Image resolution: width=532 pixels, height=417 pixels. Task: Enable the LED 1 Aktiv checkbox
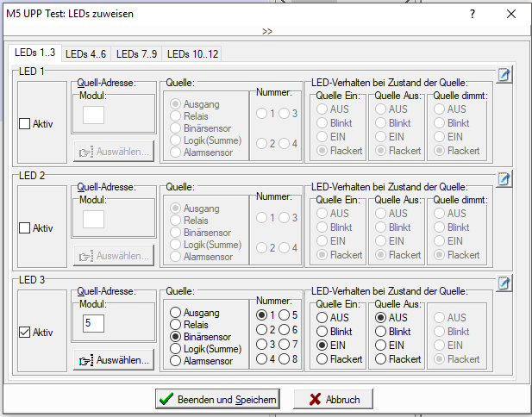[x=24, y=124]
